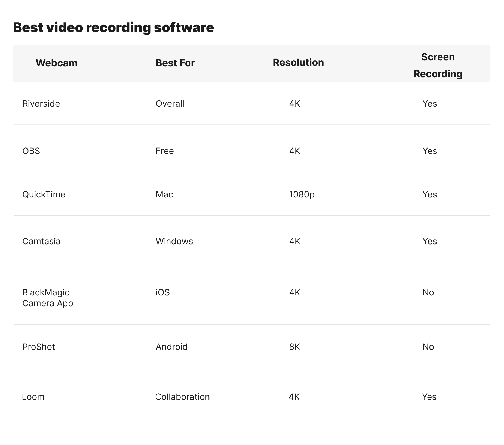
Task: Click Yes in the OBS row
Action: (429, 151)
